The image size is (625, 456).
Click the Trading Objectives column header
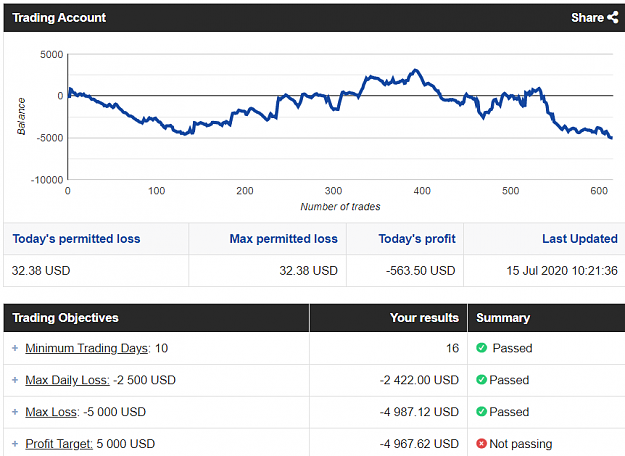pyautogui.click(x=65, y=318)
